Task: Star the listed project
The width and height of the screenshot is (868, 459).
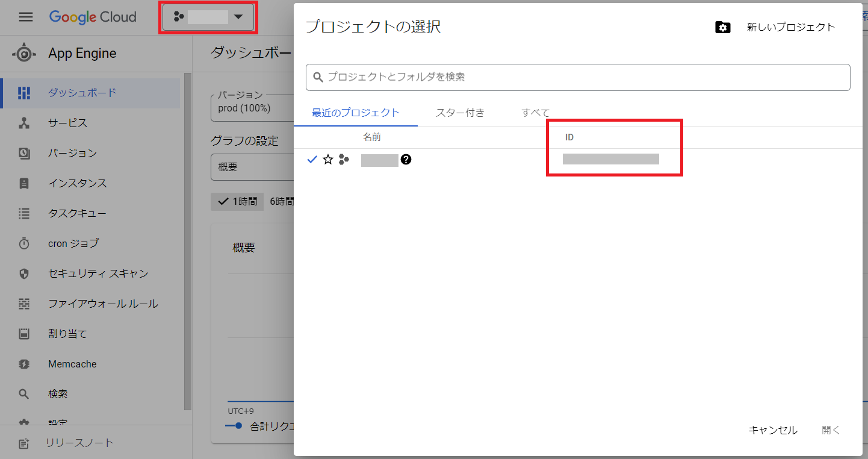Action: pos(328,160)
